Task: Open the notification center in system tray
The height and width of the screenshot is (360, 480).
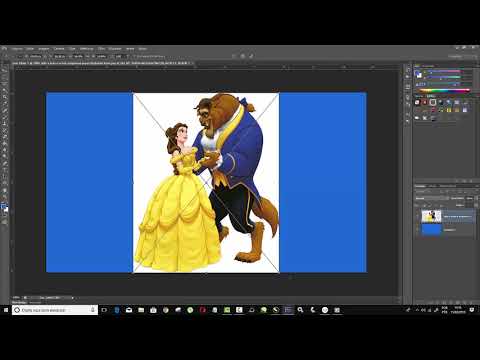Action: 472,310
